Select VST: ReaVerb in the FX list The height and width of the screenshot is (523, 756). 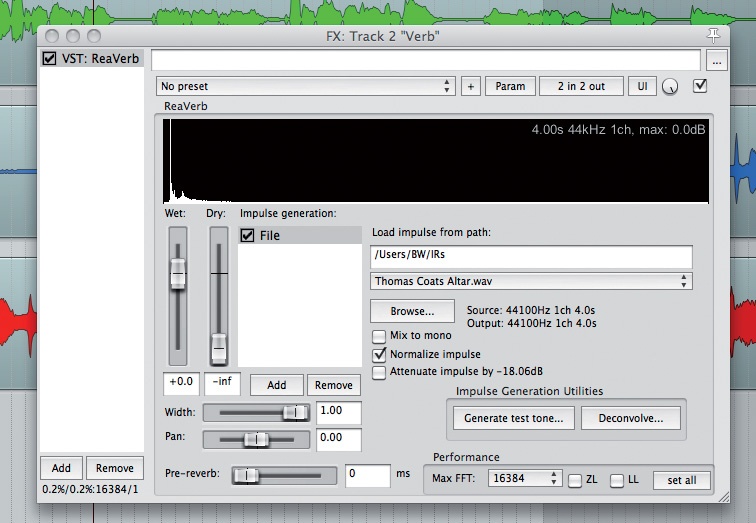(x=92, y=58)
